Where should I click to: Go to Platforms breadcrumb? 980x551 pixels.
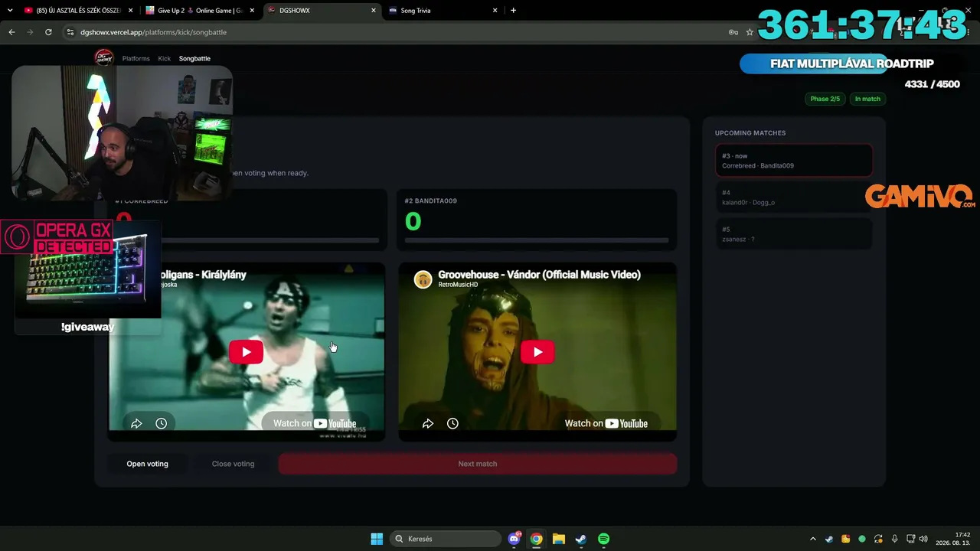[x=136, y=58]
